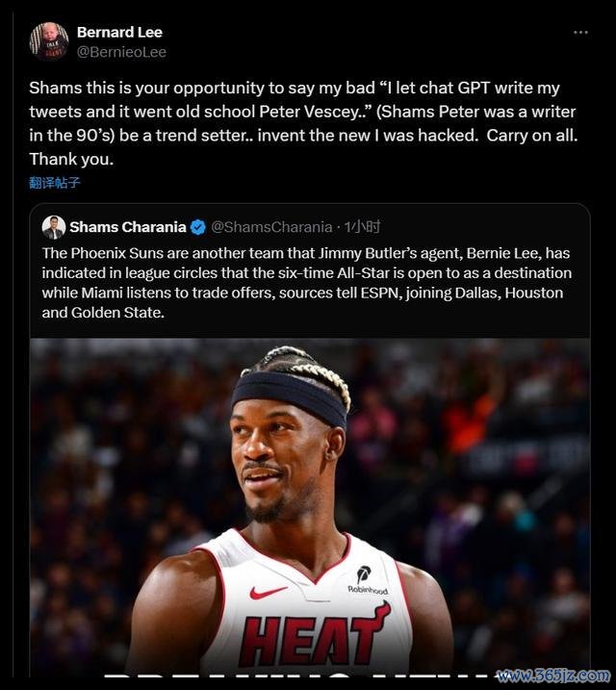Click the 1小时 timestamp on the quoted post
The width and height of the screenshot is (616, 690).
click(x=363, y=227)
